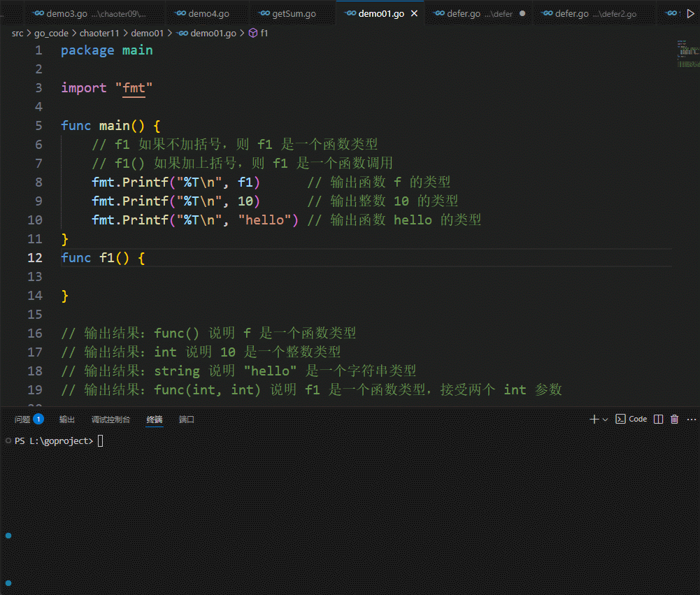The height and width of the screenshot is (595, 700).
Task: Place cursor on "main()" in line 5
Action: (122, 126)
